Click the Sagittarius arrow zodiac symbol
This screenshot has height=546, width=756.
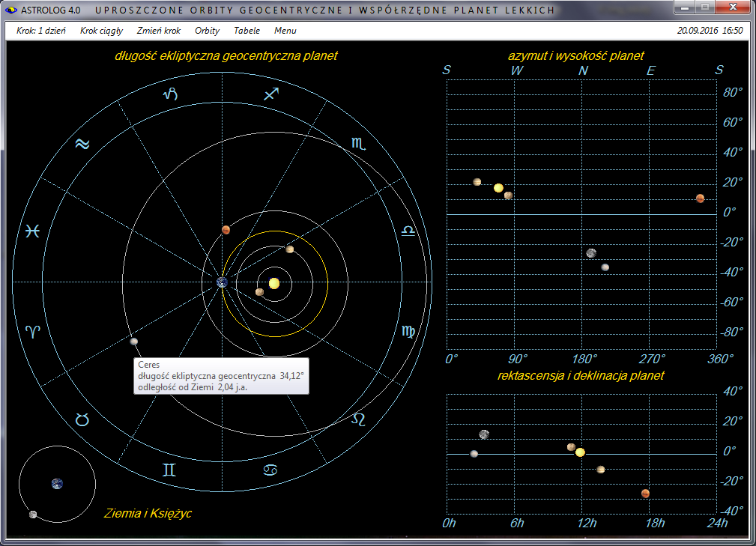tap(271, 94)
